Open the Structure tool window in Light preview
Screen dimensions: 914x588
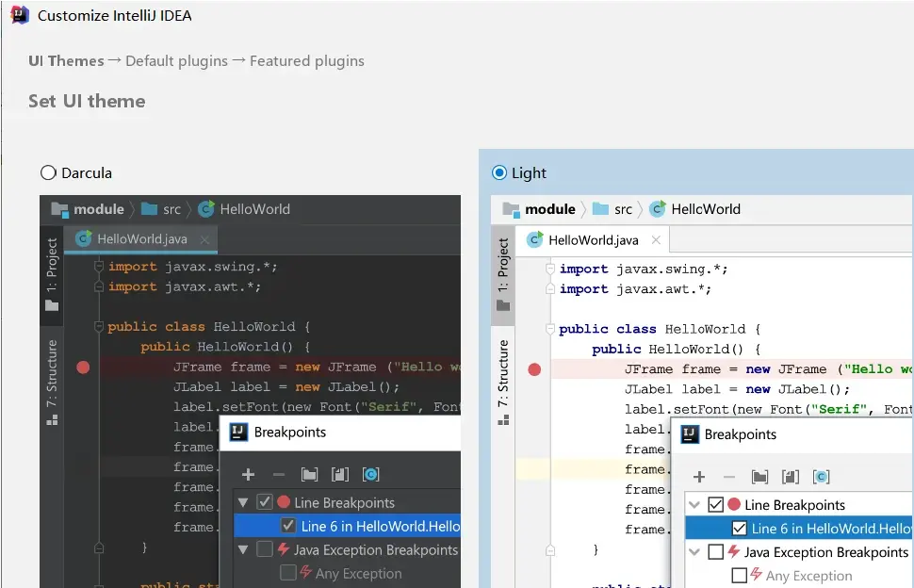503,383
